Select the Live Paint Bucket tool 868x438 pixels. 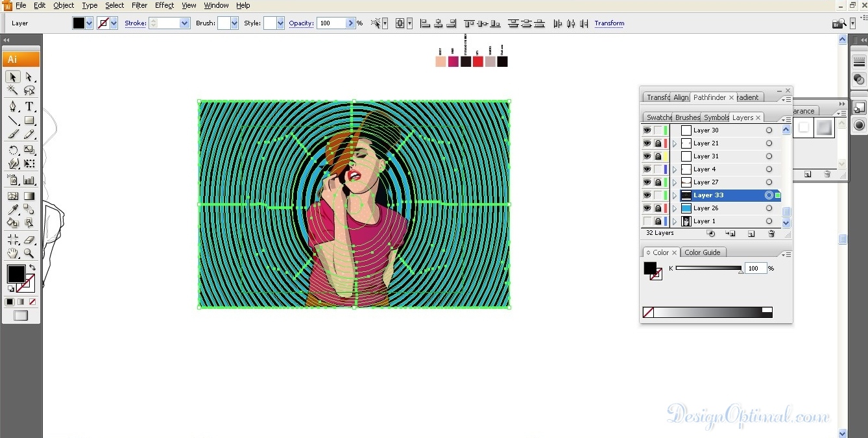click(x=12, y=223)
